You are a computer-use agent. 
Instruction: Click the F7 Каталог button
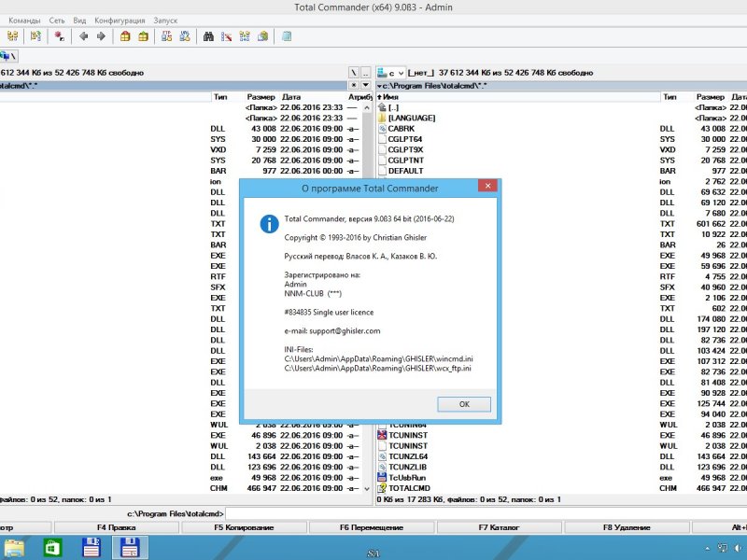click(499, 527)
